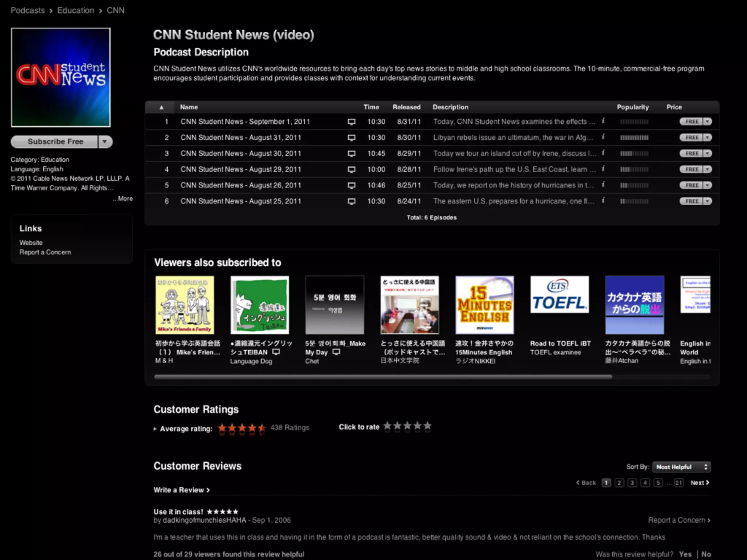The width and height of the screenshot is (747, 560).
Task: Expand the Average rating disclosure triangle
Action: click(155, 429)
